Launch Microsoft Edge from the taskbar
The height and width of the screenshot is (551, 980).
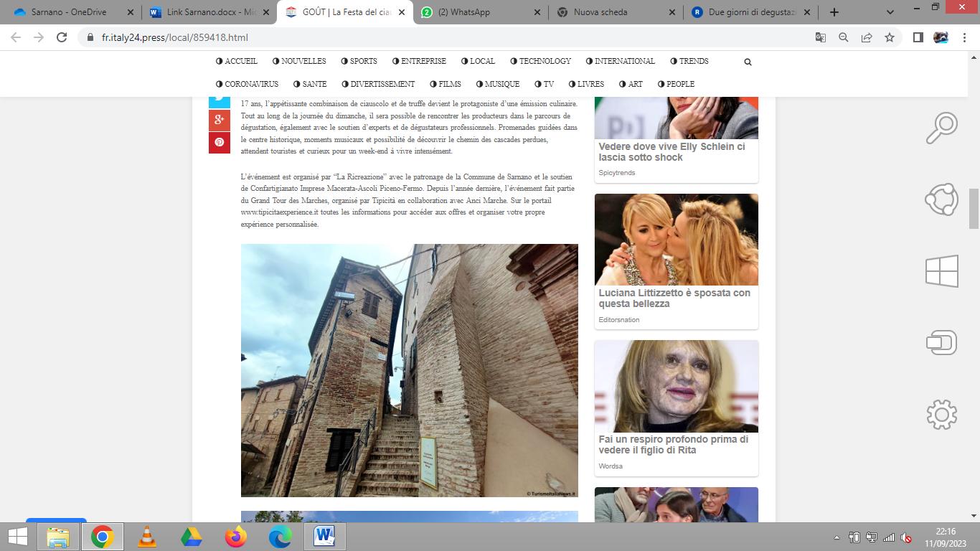click(x=281, y=537)
